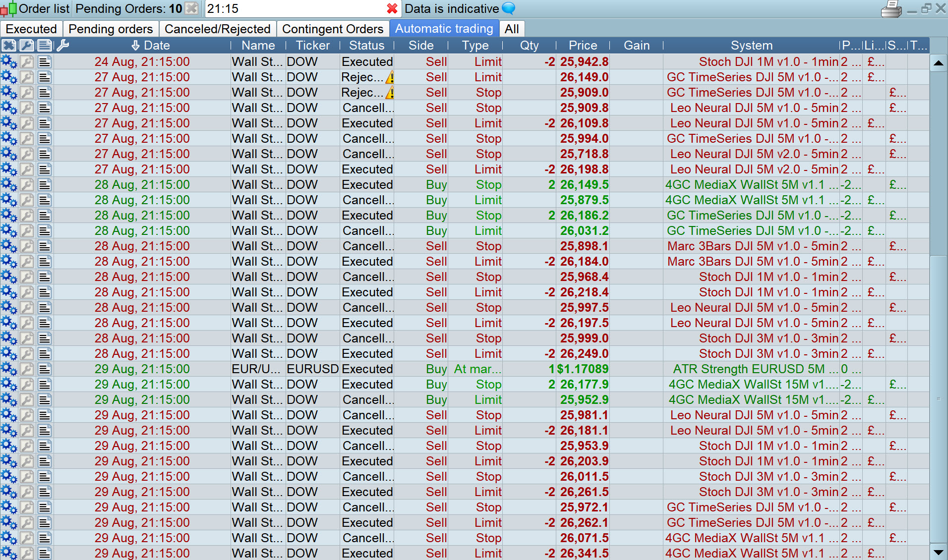
Task: Open document icon on 26,031.2 Buy row
Action: [45, 231]
